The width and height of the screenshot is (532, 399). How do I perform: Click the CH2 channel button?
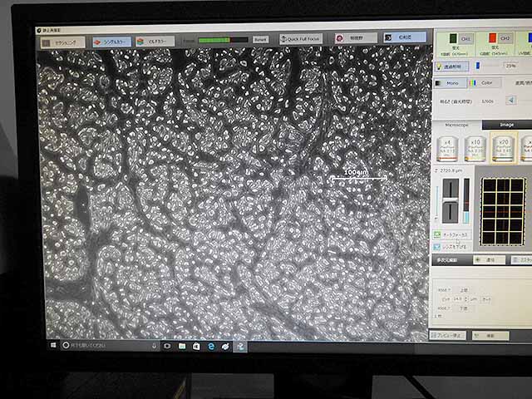pyautogui.click(x=505, y=38)
